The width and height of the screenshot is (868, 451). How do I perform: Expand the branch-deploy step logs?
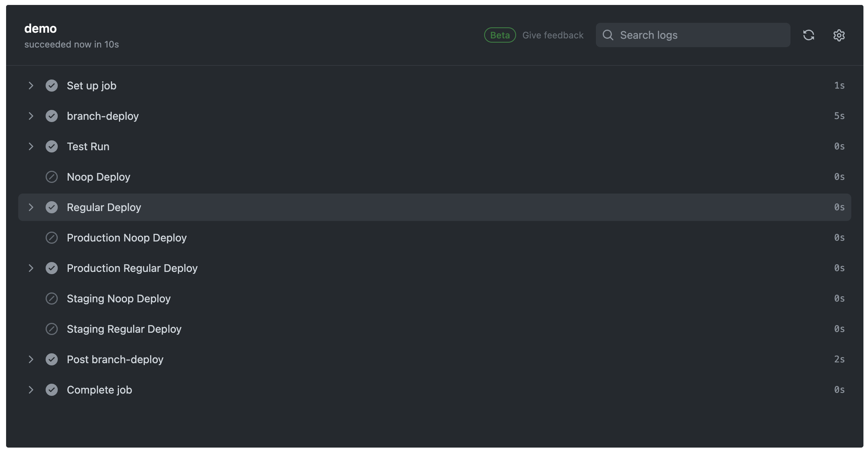click(31, 116)
